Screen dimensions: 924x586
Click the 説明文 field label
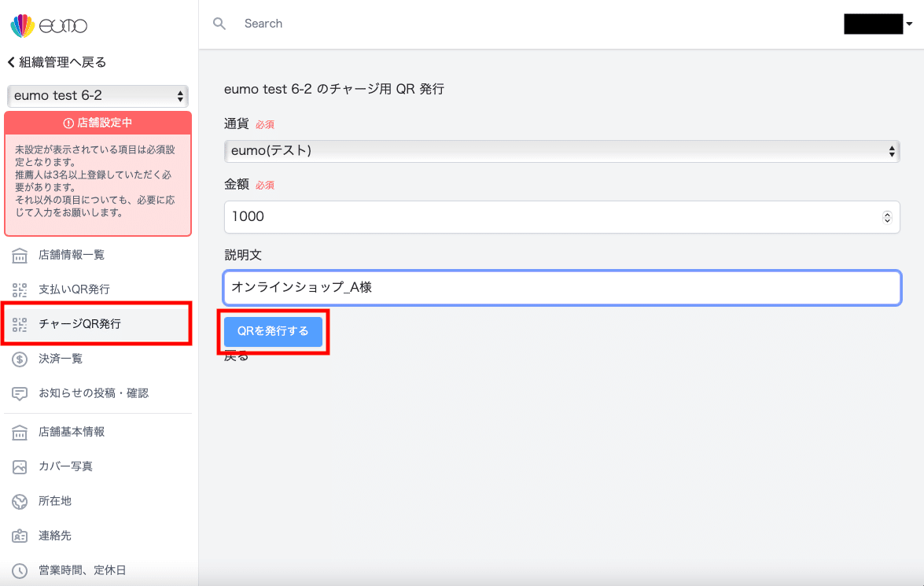243,256
